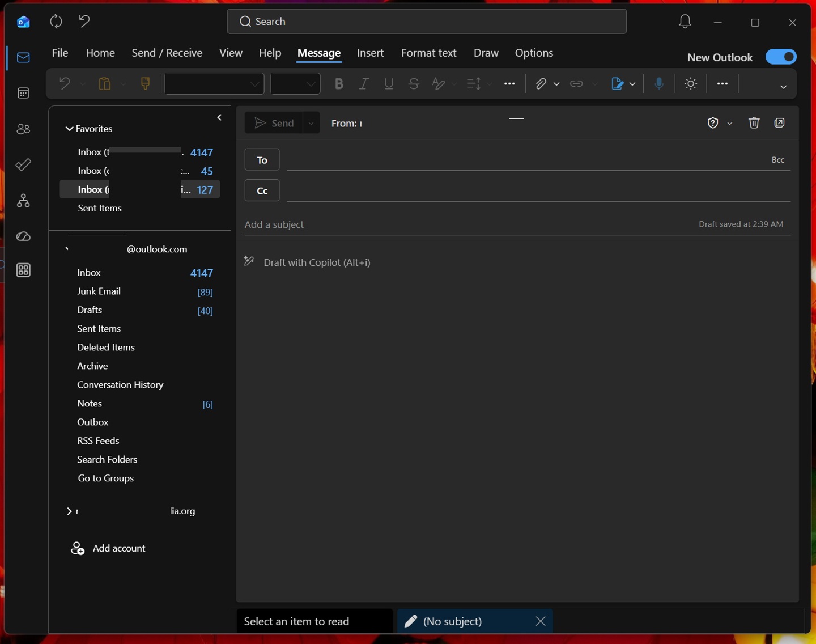816x644 pixels.
Task: Click the sensitivity shield icon
Action: (x=713, y=123)
